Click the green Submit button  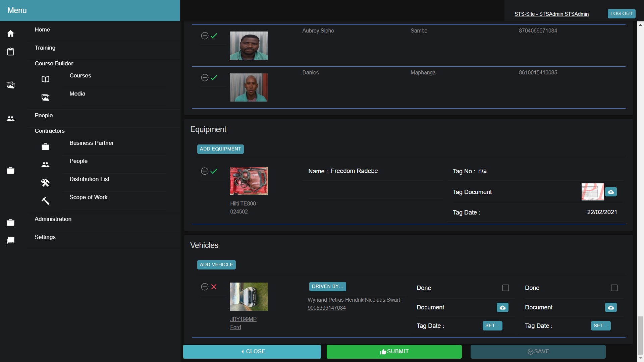click(394, 352)
